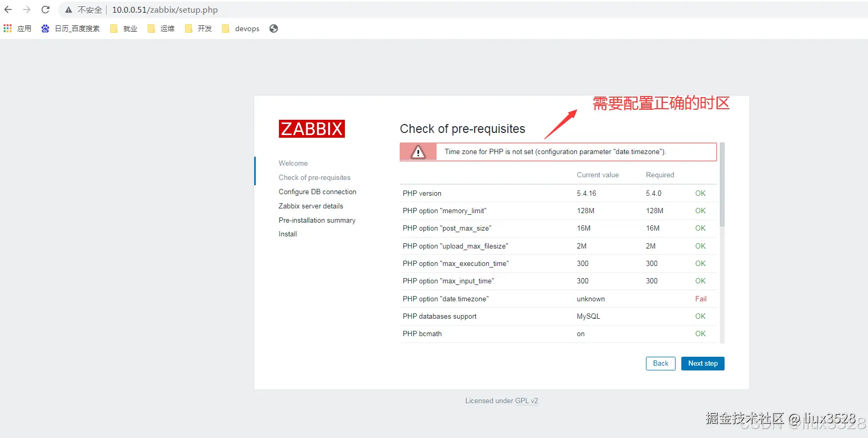Image resolution: width=868 pixels, height=438 pixels.
Task: Click the 5.4.16 current PHP version value
Action: 586,193
